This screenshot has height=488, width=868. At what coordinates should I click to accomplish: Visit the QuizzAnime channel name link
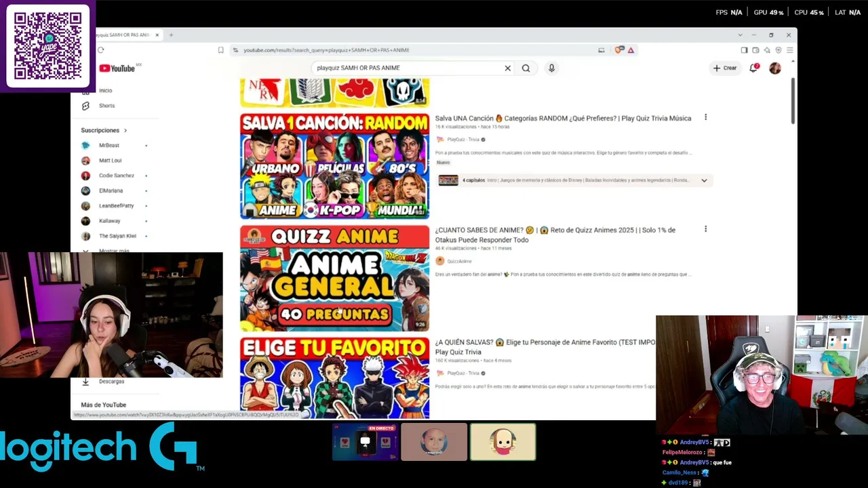(459, 261)
